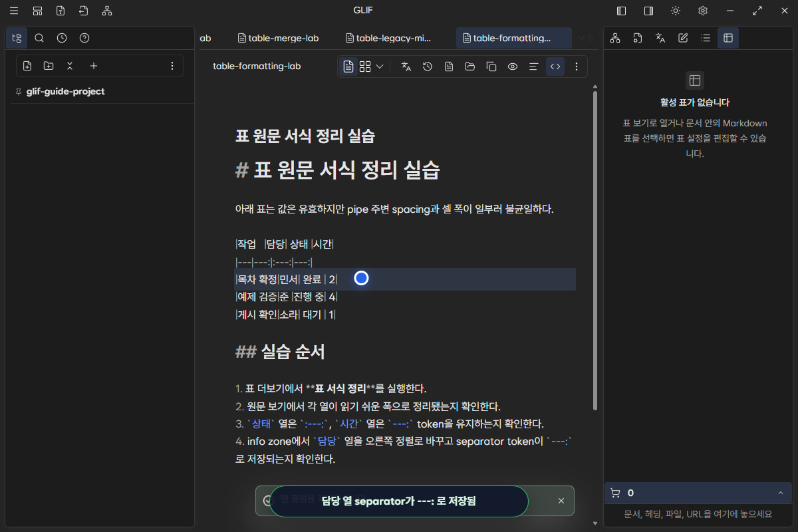The width and height of the screenshot is (798, 532).
Task: Switch to the table-legacy-mi... tab
Action: point(390,38)
